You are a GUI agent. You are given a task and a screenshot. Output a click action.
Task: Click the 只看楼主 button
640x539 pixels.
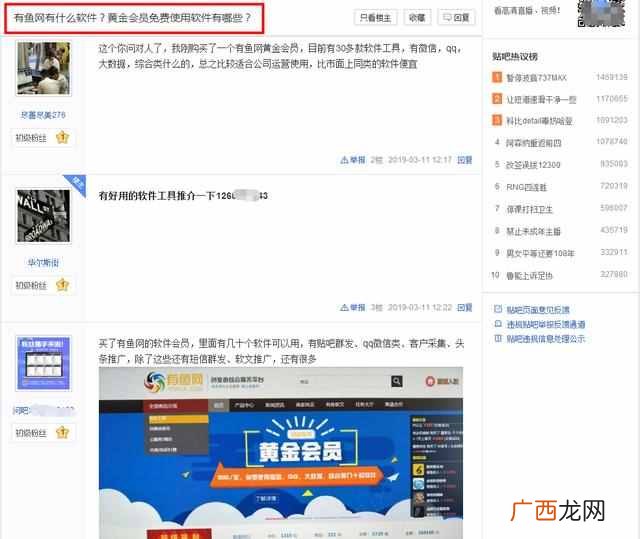click(375, 18)
